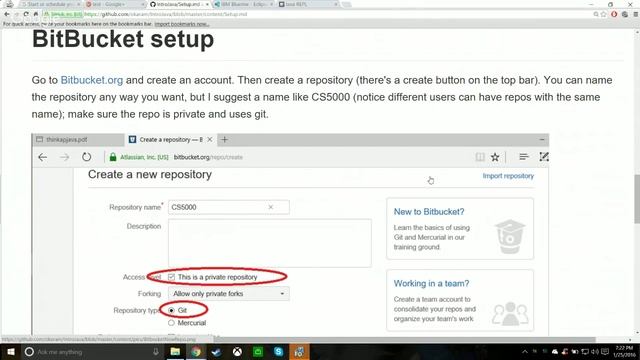The image size is (640, 360).
Task: Open the Windows Start menu
Action: (11, 351)
